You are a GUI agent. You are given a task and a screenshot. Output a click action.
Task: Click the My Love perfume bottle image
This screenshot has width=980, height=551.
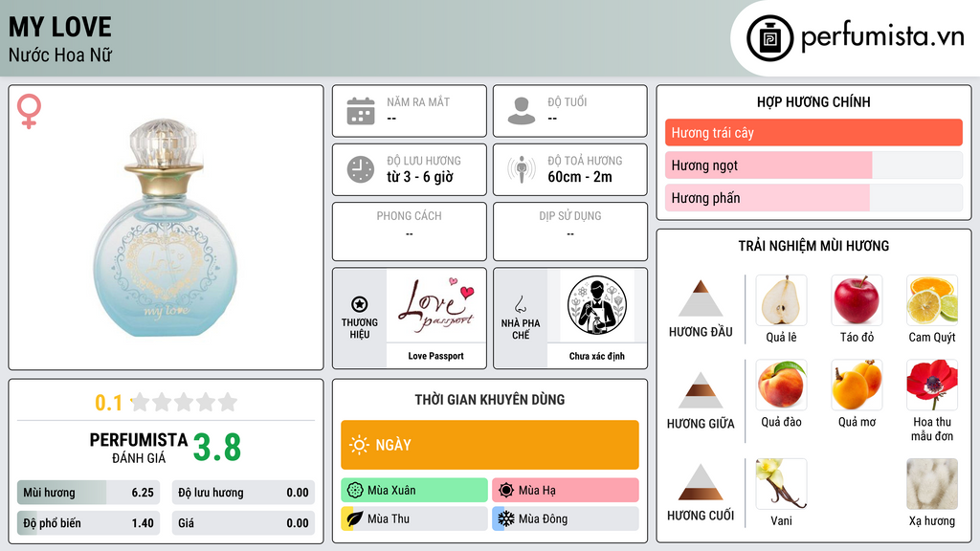click(x=165, y=228)
